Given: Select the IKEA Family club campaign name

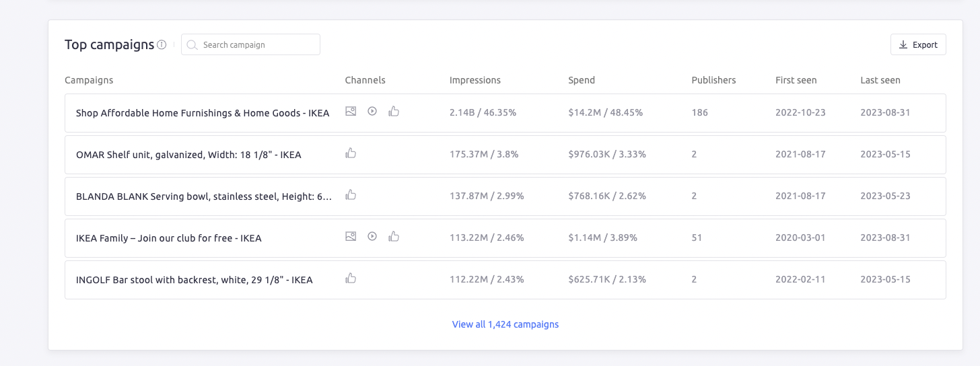Looking at the screenshot, I should click(x=168, y=238).
